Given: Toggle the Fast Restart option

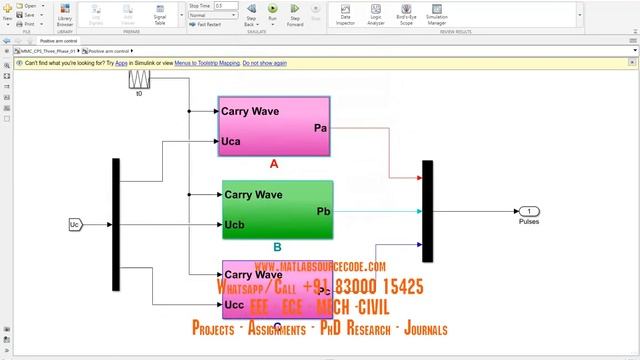Looking at the screenshot, I should tap(205, 24).
